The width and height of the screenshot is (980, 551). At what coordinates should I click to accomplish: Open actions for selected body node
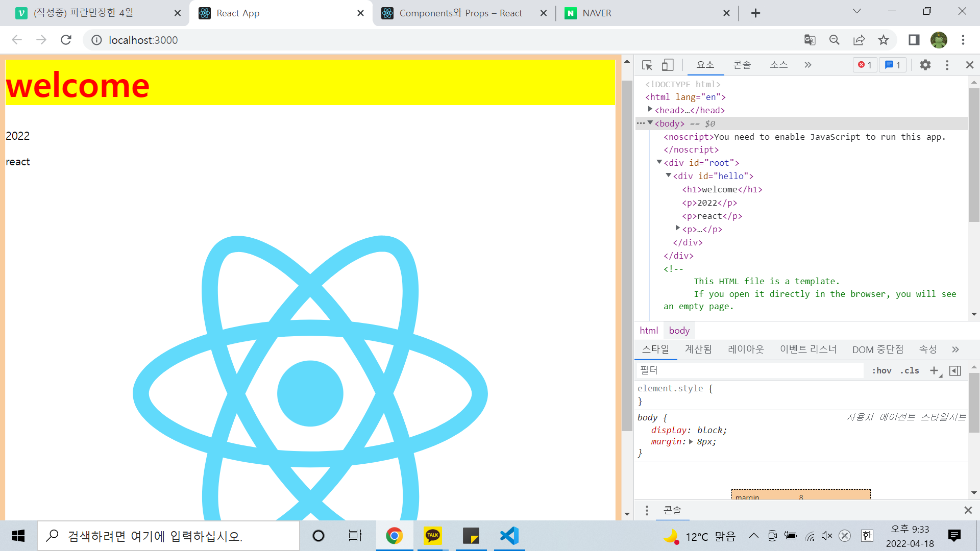pyautogui.click(x=641, y=123)
